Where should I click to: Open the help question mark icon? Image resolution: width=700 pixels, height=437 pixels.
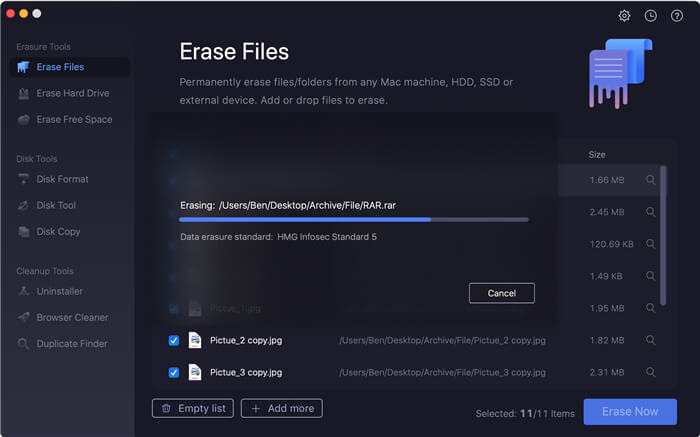click(677, 16)
